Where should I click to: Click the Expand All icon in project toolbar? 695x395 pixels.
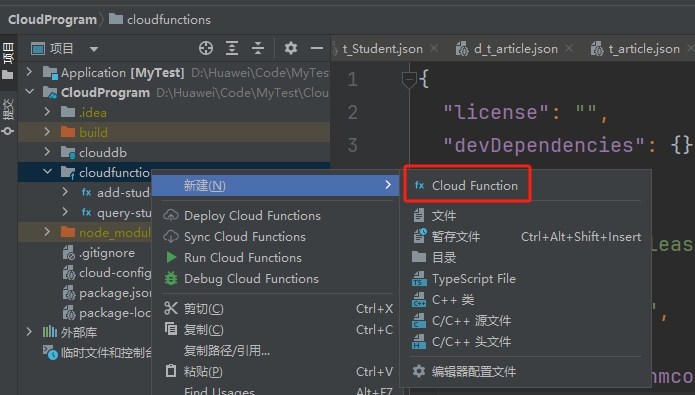click(x=232, y=48)
